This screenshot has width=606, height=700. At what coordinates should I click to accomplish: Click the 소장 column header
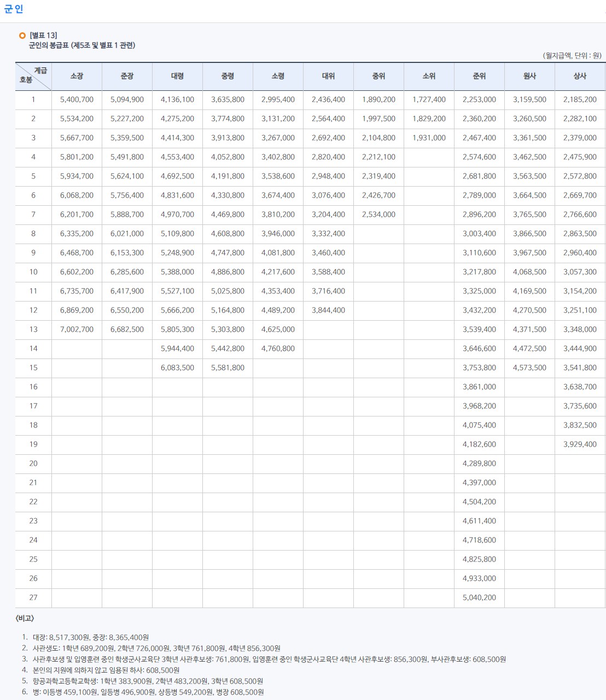[77, 77]
